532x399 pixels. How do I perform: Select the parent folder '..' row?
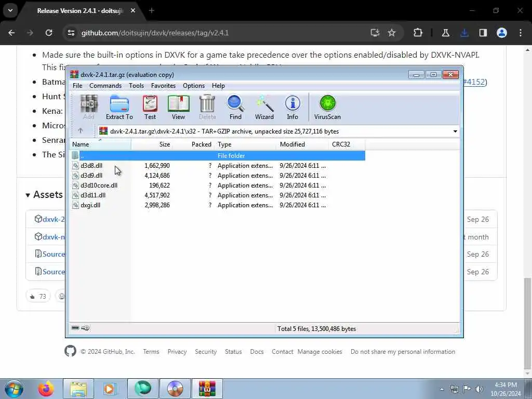(x=218, y=156)
